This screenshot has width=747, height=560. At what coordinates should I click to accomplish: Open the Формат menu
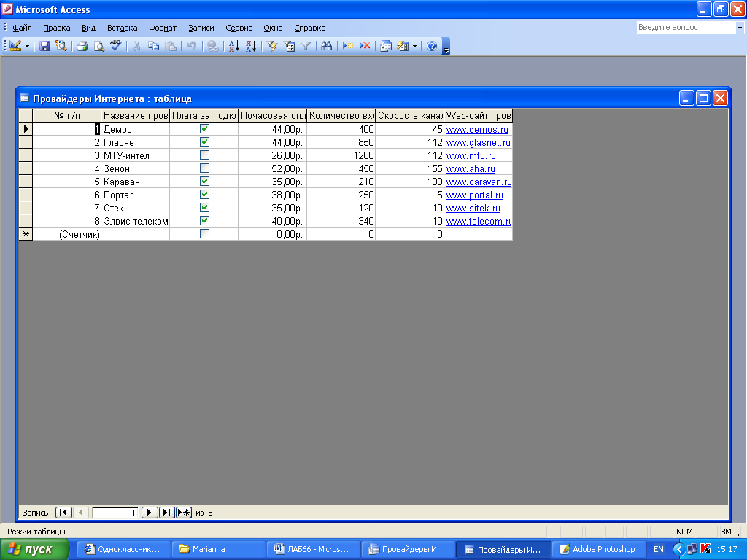point(163,28)
